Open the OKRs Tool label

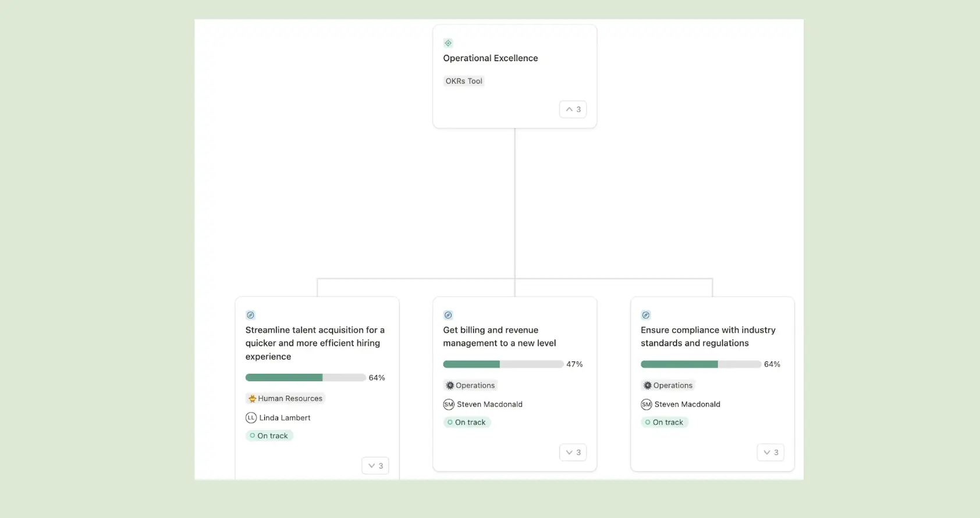coord(464,81)
